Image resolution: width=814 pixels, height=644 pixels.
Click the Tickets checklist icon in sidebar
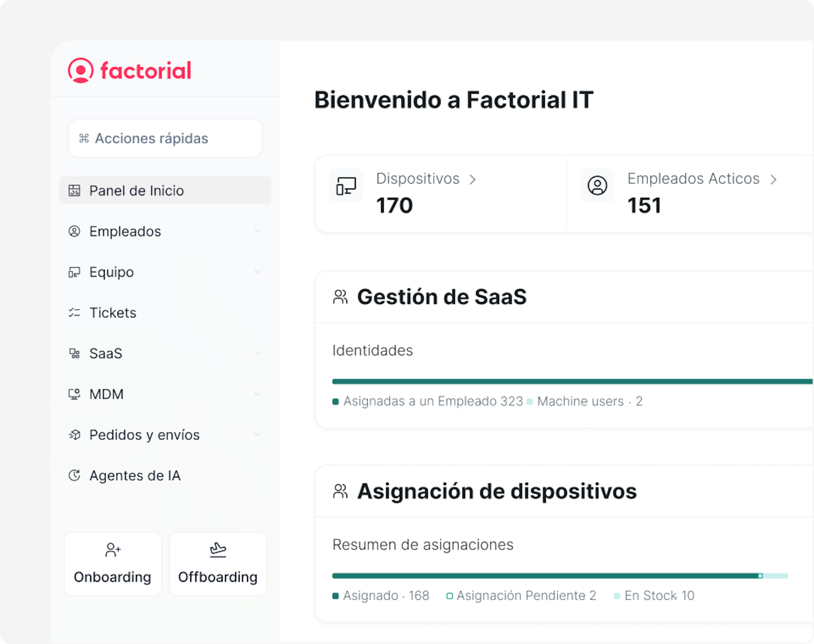pos(74,313)
